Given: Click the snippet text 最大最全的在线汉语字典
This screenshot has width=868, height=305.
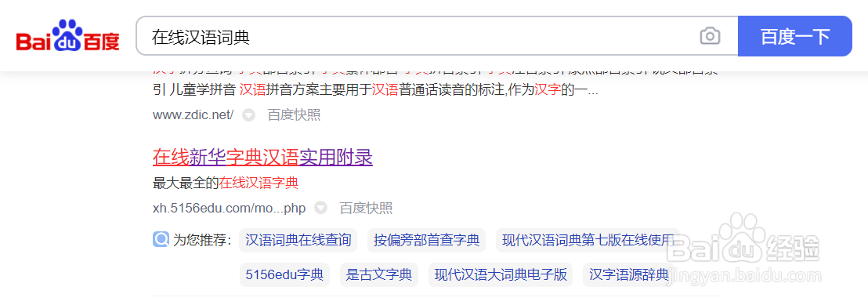Looking at the screenshot, I should [226, 182].
